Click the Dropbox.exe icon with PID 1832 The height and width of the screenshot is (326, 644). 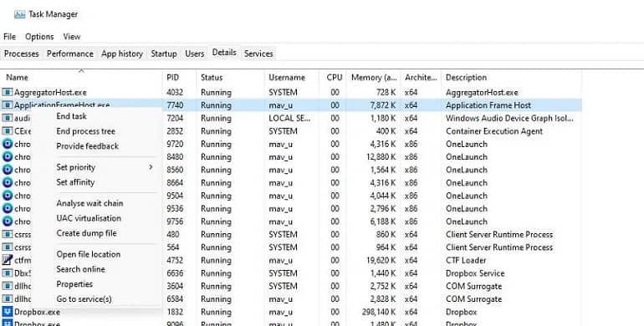8,312
